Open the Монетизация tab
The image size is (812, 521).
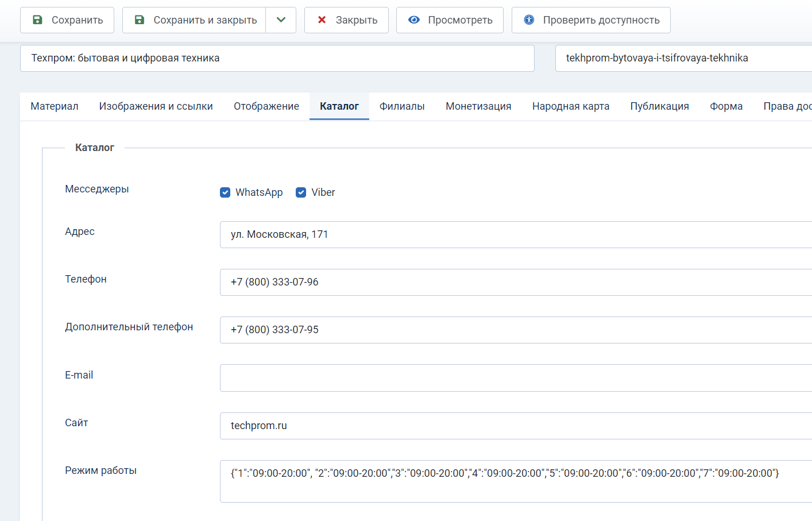pyautogui.click(x=478, y=106)
